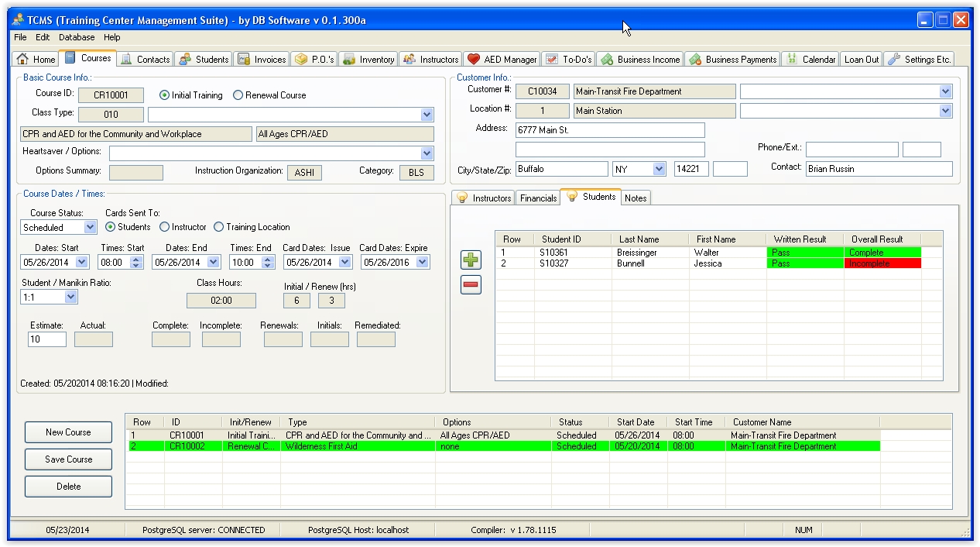Select Instructor for Cards Sent To
Viewport: 980px width, 547px height.
pyautogui.click(x=165, y=227)
